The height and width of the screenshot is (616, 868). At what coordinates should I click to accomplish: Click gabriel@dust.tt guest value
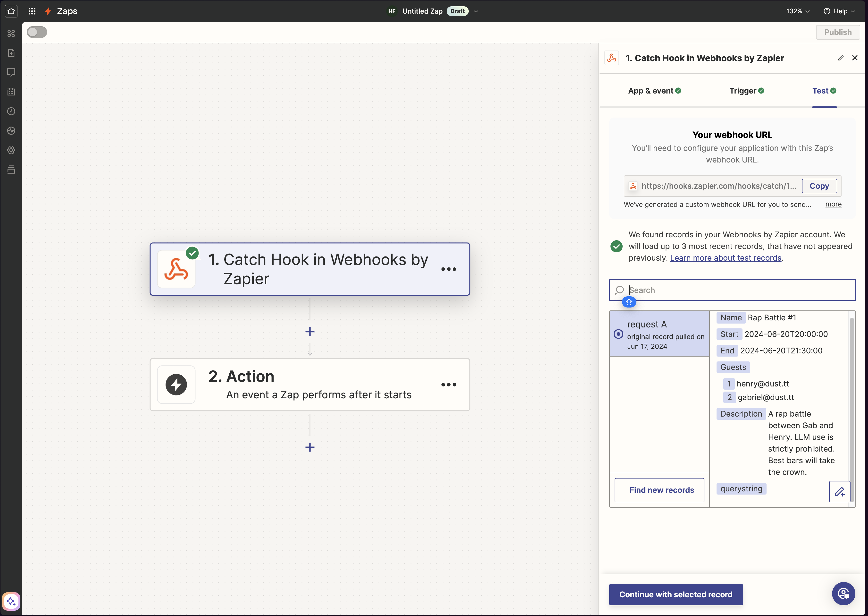tap(766, 397)
